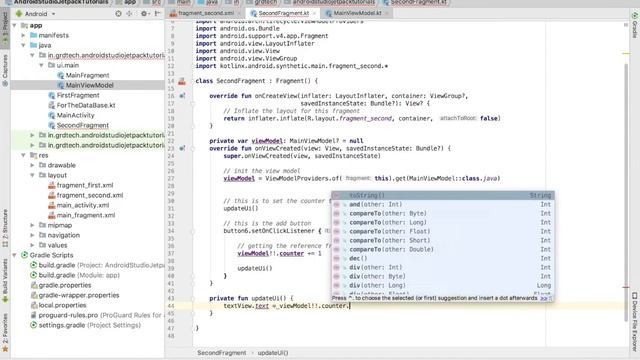Image resolution: width=640 pixels, height=360 pixels.
Task: Choose div(other: Byte) completion suggestion
Action: click(442, 276)
